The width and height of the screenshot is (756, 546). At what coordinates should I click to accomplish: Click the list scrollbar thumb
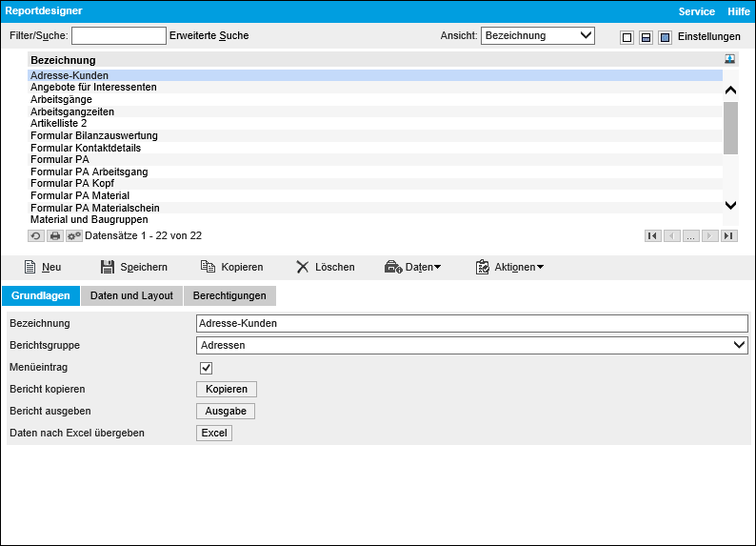(x=730, y=128)
